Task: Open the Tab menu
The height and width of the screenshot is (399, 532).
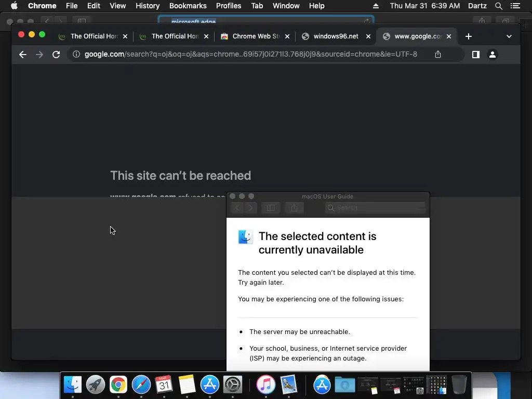Action: coord(257,6)
